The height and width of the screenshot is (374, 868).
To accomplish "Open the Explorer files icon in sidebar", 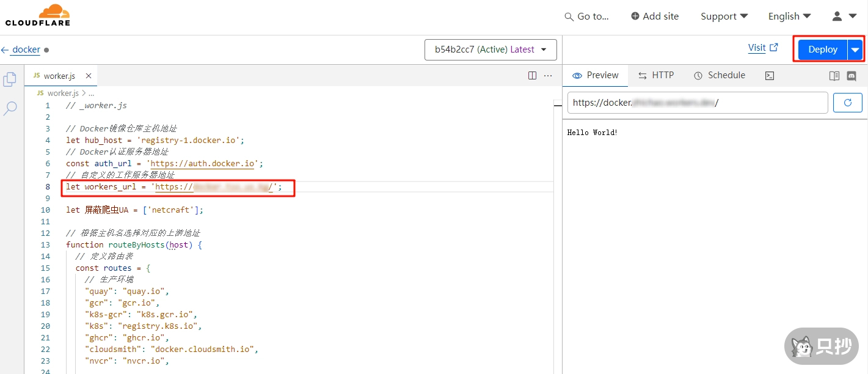I will [10, 79].
